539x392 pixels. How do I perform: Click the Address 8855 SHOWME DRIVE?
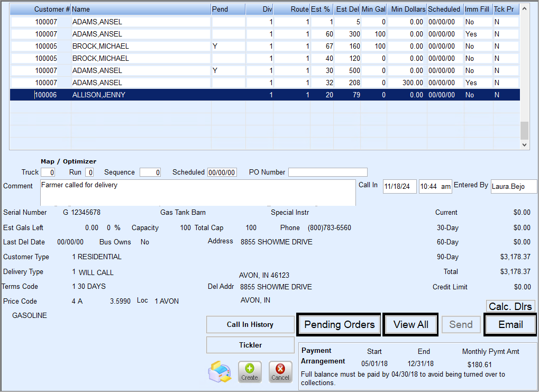276,242
